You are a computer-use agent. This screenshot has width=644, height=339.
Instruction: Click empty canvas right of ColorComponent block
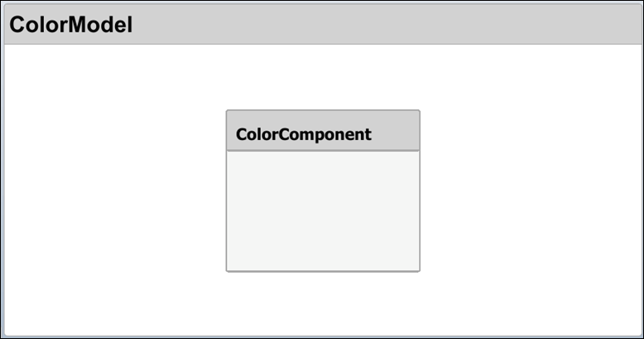(530, 191)
